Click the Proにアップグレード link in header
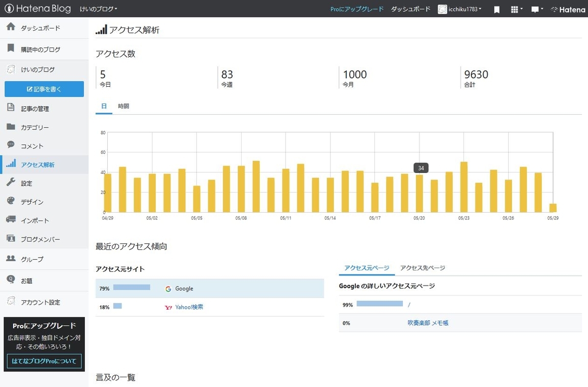 (357, 9)
